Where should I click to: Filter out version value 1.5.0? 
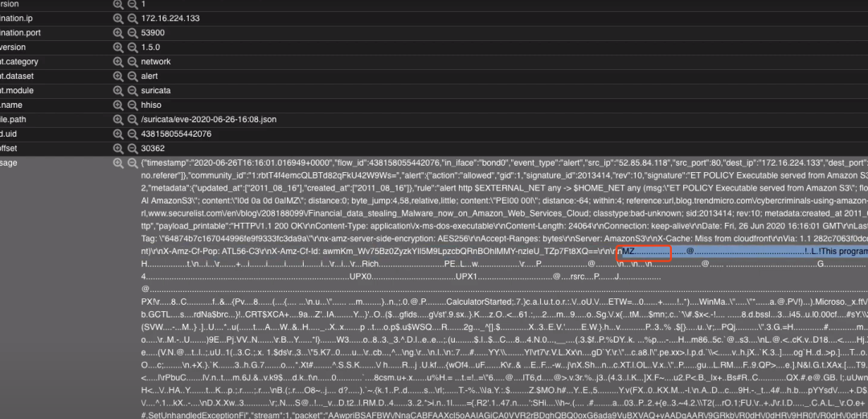coord(133,47)
